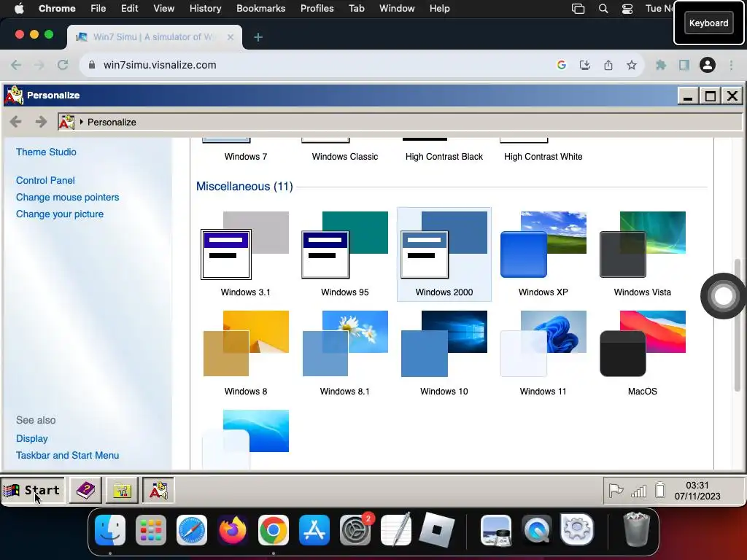Open a new Chrome tab
747x560 pixels.
click(258, 37)
